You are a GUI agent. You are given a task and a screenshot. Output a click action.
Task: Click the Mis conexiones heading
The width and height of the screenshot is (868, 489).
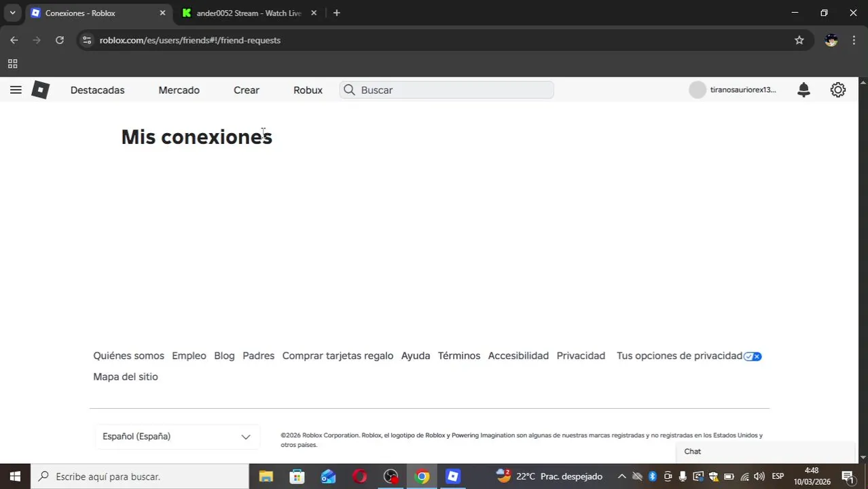coord(196,137)
